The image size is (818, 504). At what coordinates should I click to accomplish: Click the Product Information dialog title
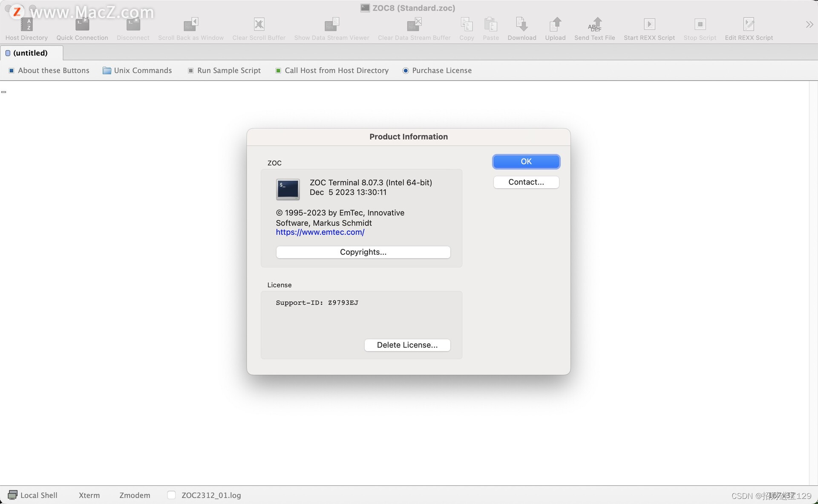pyautogui.click(x=409, y=137)
